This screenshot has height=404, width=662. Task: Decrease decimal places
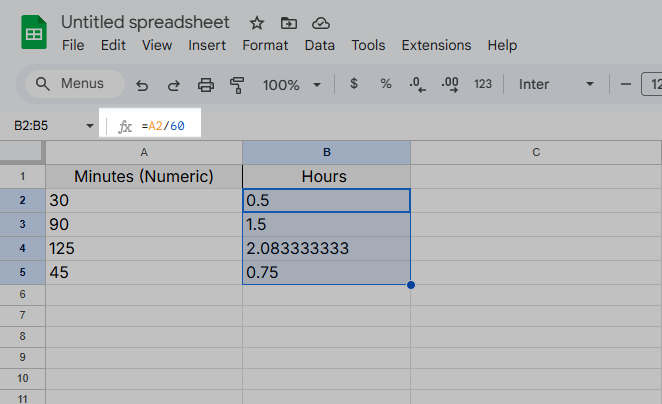(x=418, y=85)
